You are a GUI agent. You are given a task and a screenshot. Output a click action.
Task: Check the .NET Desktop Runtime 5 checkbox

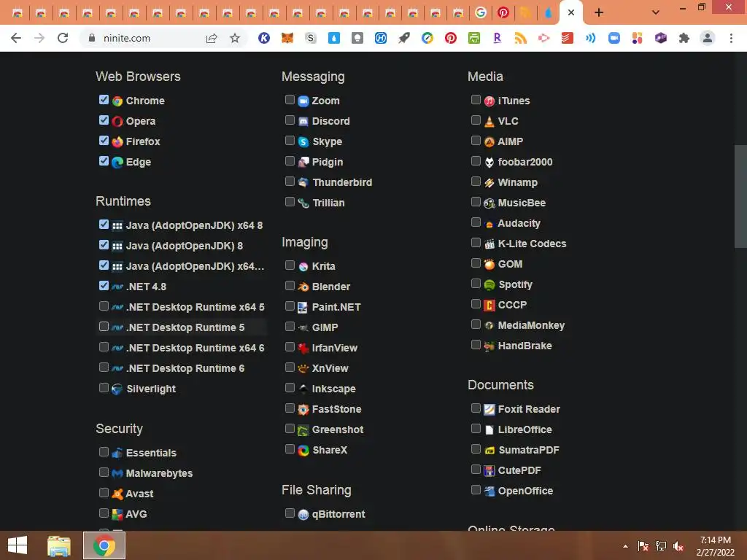pyautogui.click(x=104, y=326)
